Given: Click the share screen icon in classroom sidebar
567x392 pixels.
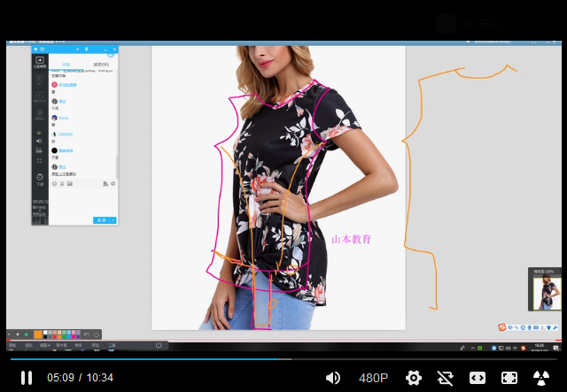Looking at the screenshot, I should (x=40, y=62).
